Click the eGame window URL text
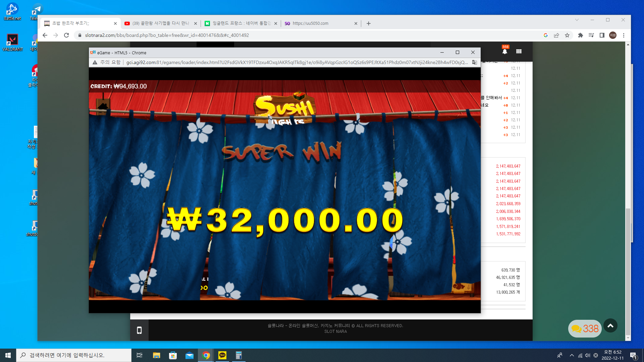The height and width of the screenshot is (362, 644). [297, 62]
